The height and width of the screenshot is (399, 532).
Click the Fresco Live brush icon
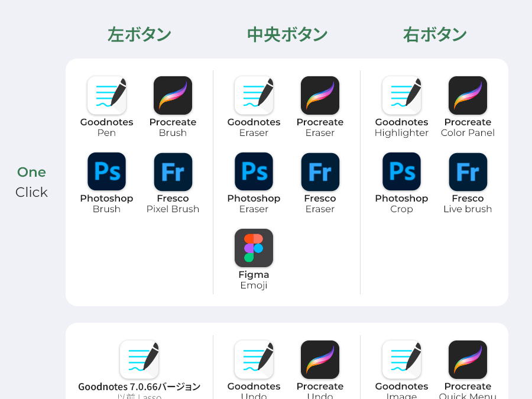pyautogui.click(x=468, y=171)
